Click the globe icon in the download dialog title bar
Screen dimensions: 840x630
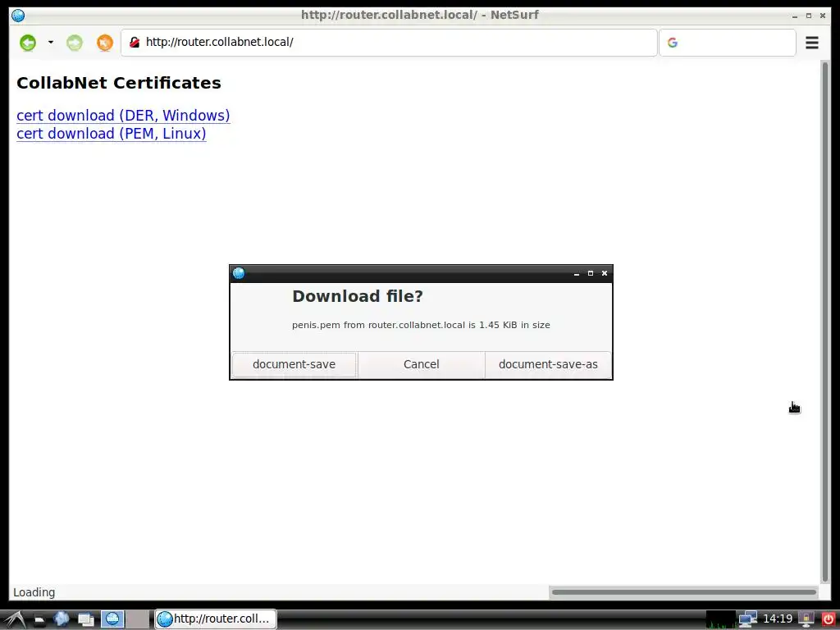point(239,273)
